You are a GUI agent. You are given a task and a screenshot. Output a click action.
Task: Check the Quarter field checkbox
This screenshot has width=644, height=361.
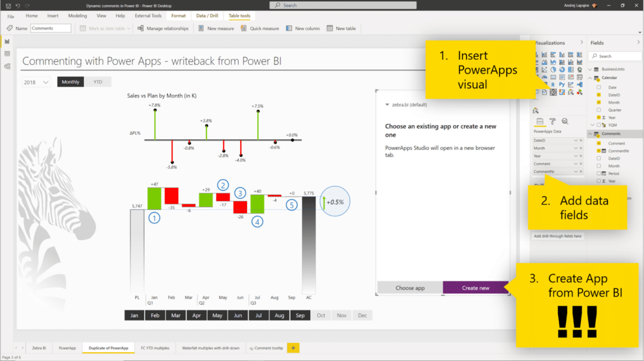(598, 110)
